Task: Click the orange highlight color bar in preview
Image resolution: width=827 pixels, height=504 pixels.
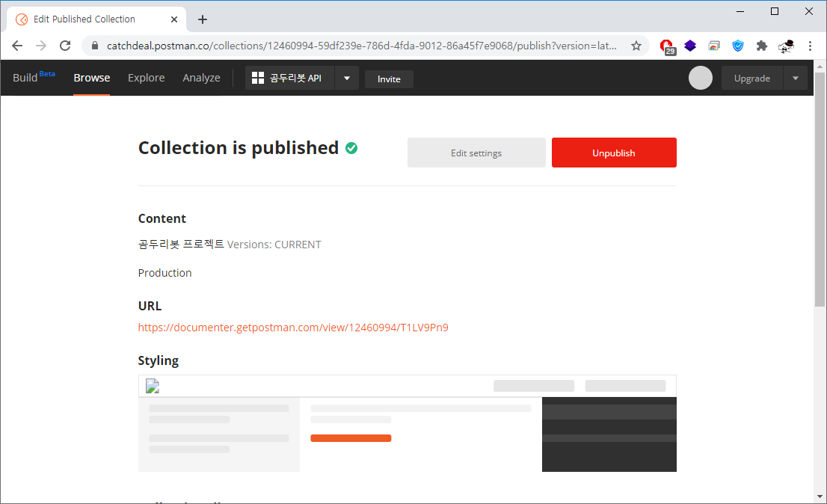Action: pyautogui.click(x=351, y=438)
